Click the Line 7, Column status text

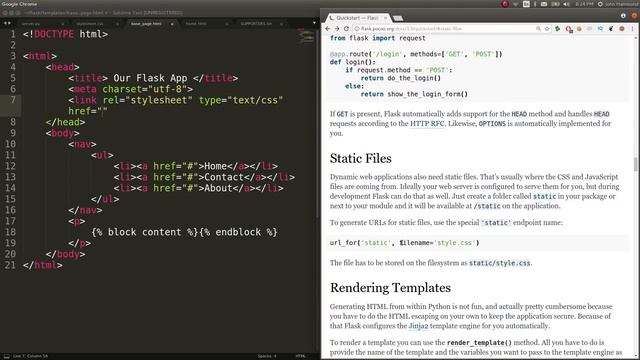click(x=30, y=356)
